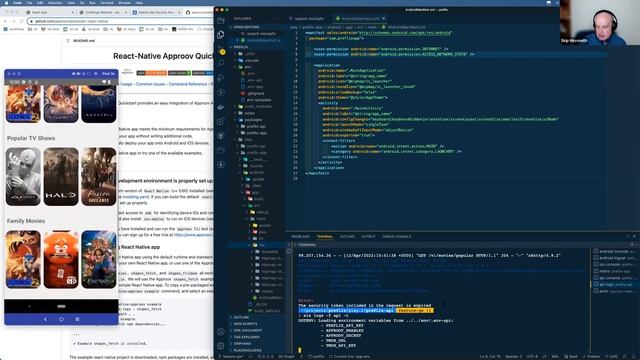
Task: Click Spaces: 2 indentation in status bar
Action: 513,357
